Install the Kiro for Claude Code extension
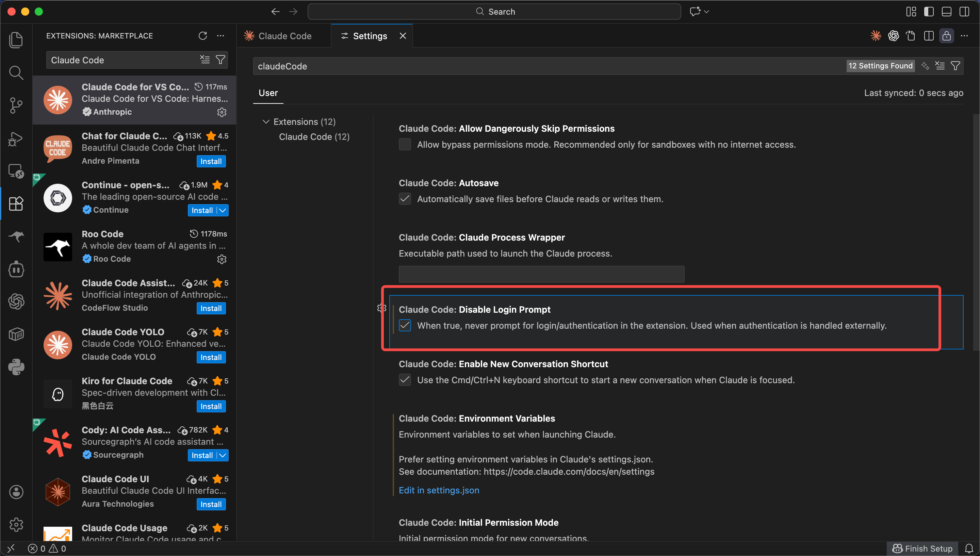The height and width of the screenshot is (556, 980). point(211,406)
